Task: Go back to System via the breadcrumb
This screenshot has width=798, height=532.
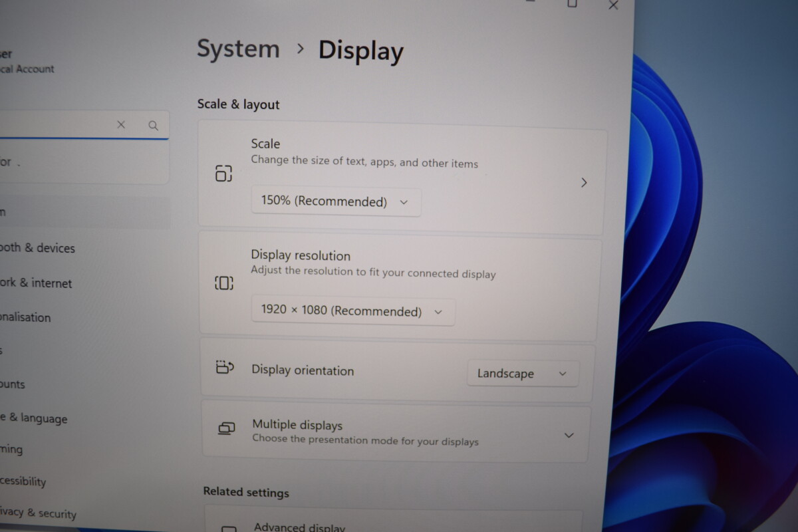Action: tap(238, 49)
